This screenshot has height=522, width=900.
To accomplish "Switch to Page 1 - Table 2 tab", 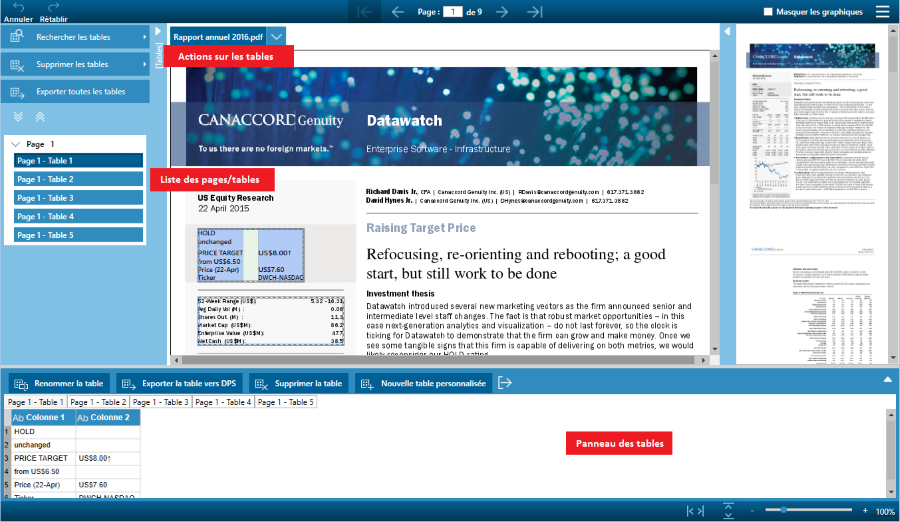I will point(98,402).
